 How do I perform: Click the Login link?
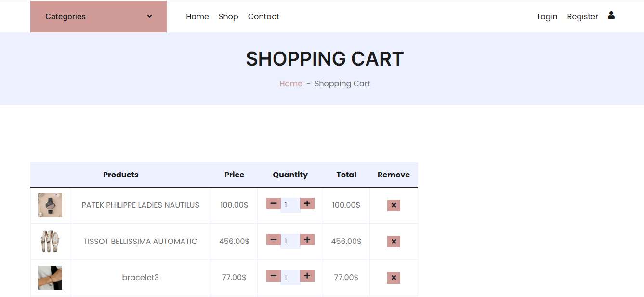pos(547,17)
